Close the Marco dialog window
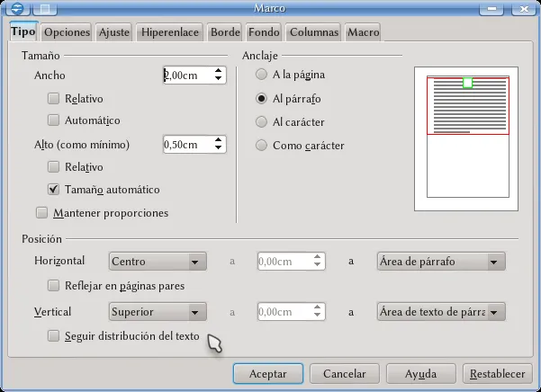The width and height of the screenshot is (541, 392). pos(524,8)
